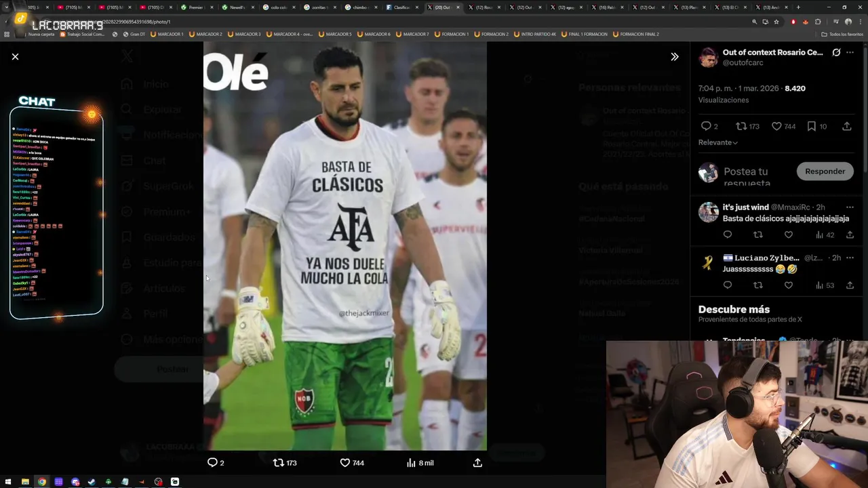
Task: Click the Responder button
Action: (825, 171)
